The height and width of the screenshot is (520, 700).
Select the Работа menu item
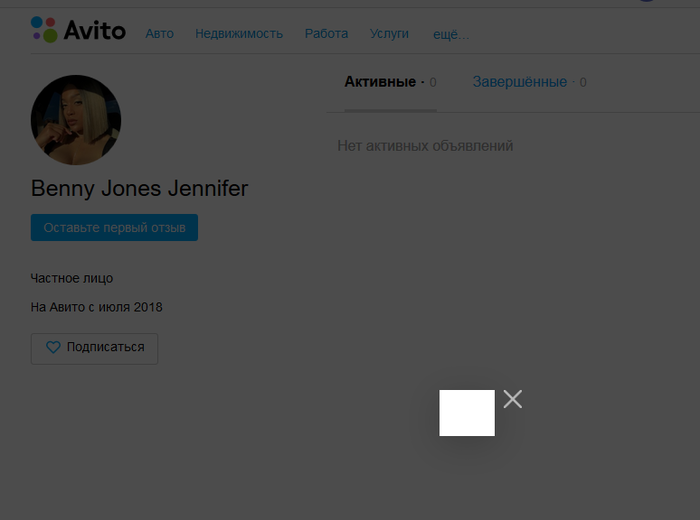(x=326, y=34)
